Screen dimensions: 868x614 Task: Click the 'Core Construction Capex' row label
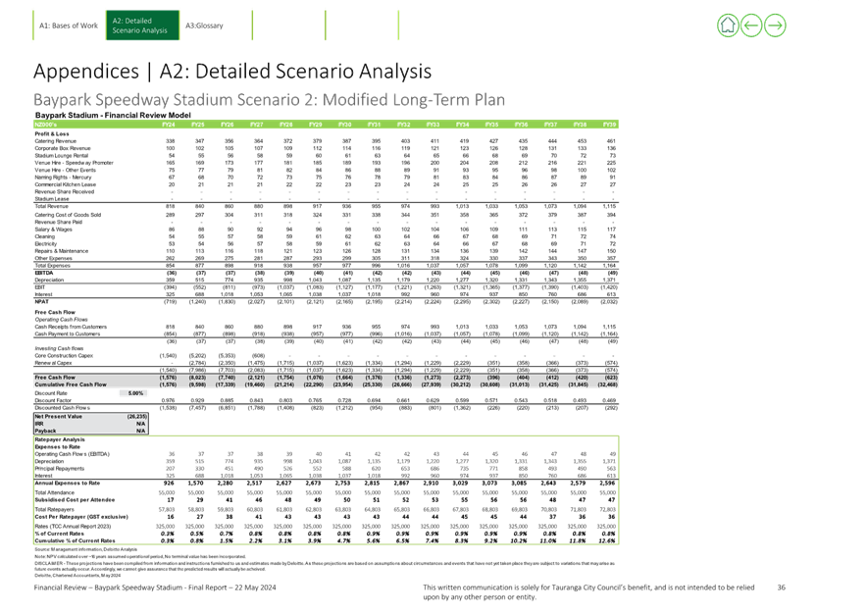64,355
